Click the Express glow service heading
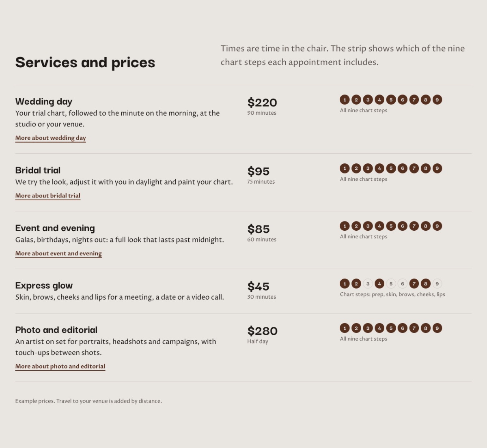 click(x=44, y=285)
